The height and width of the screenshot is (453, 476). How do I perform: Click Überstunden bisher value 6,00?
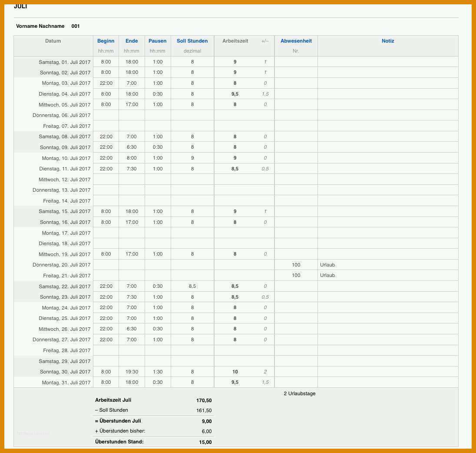click(206, 431)
